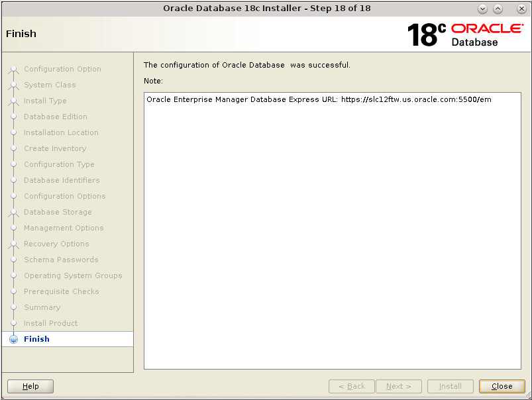Viewport: 532px width, 400px height.
Task: Select the Management Options step
Action: tap(64, 228)
